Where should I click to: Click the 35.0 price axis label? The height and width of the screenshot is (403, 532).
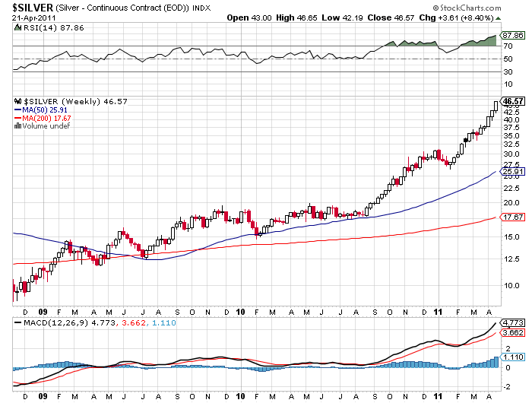click(511, 136)
